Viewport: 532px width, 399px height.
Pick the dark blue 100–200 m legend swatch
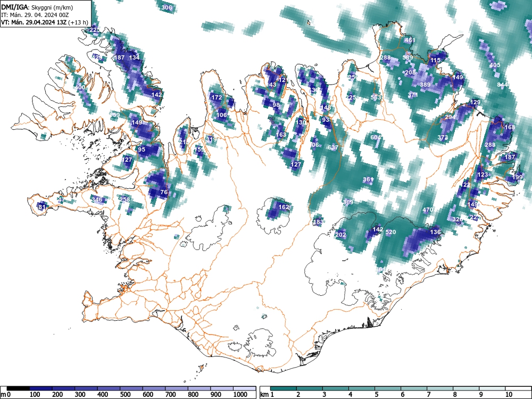click(x=41, y=388)
